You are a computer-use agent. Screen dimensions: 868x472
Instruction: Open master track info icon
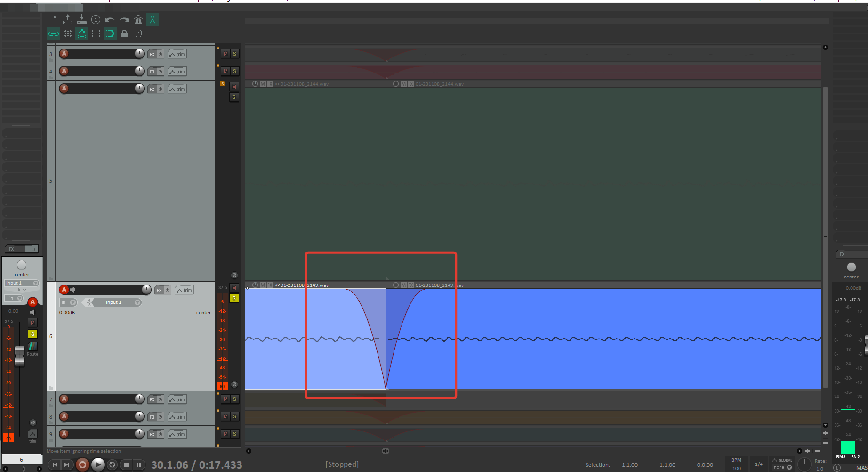point(837,467)
